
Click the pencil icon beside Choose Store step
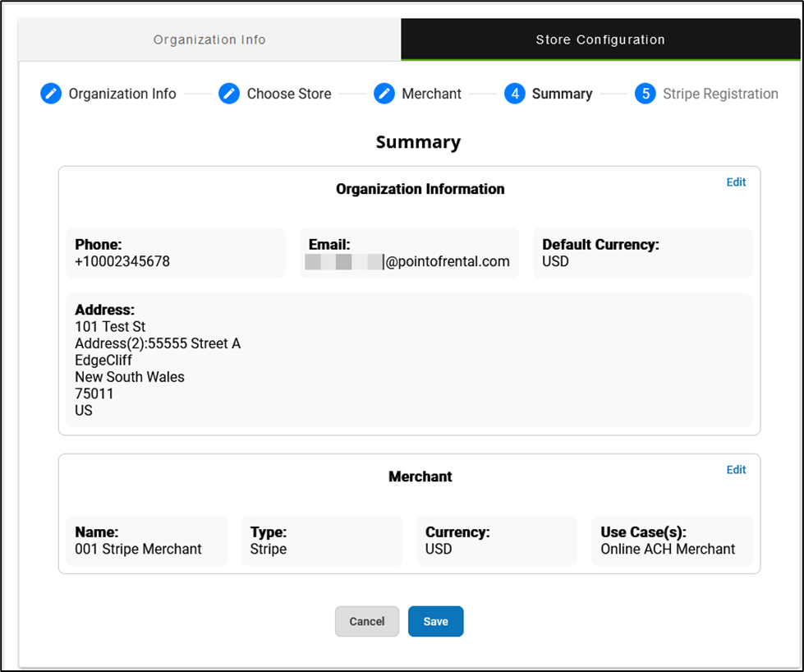click(229, 94)
